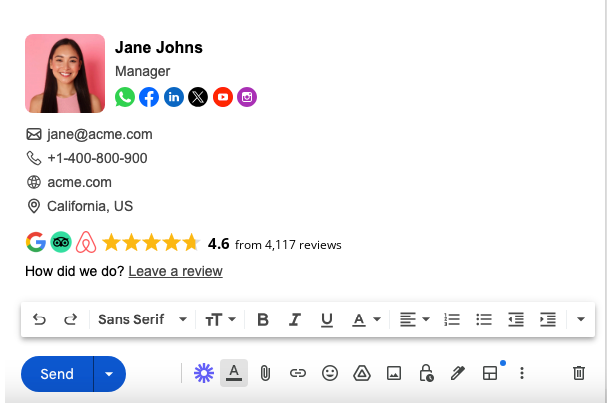Redo the last edit

(x=70, y=319)
